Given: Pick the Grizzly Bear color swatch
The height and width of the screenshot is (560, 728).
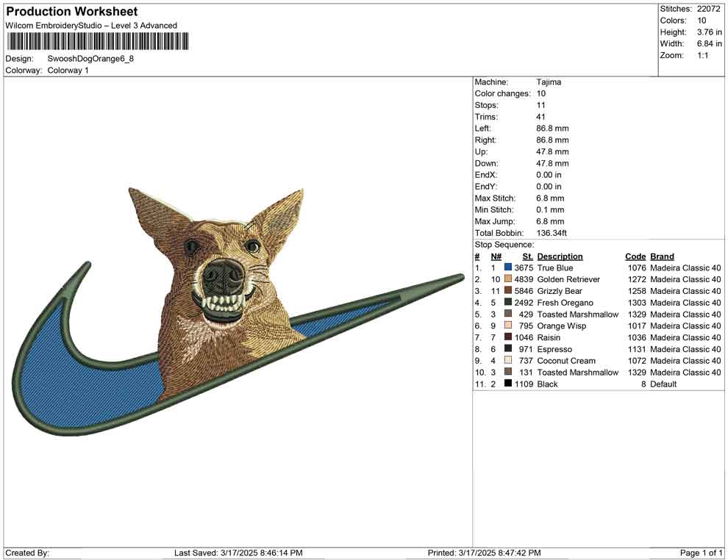Looking at the screenshot, I should pos(508,291).
